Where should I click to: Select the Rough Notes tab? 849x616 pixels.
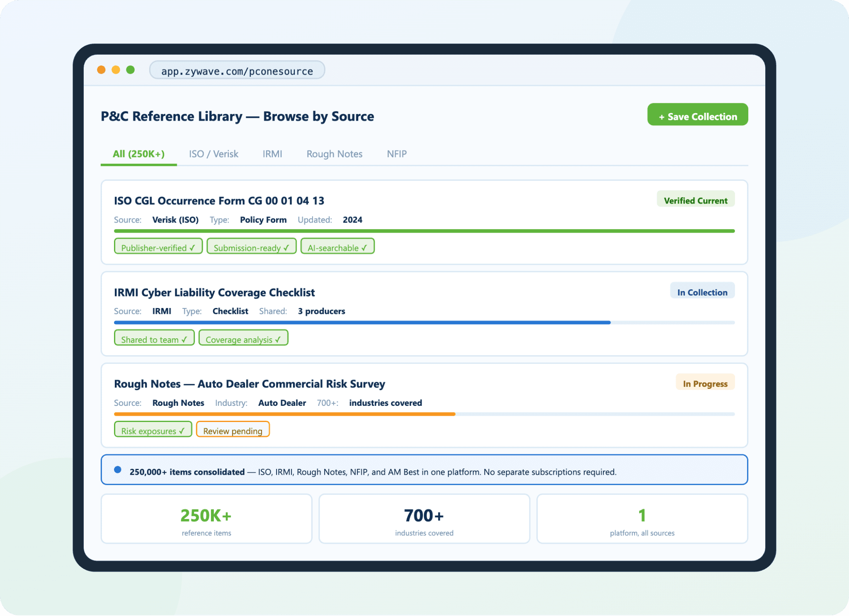[334, 154]
